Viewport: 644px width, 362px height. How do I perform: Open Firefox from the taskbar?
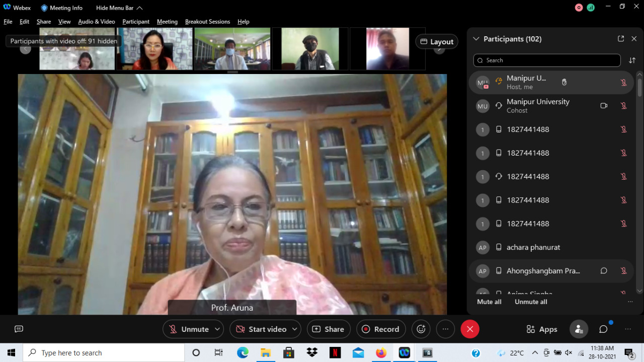(x=381, y=352)
